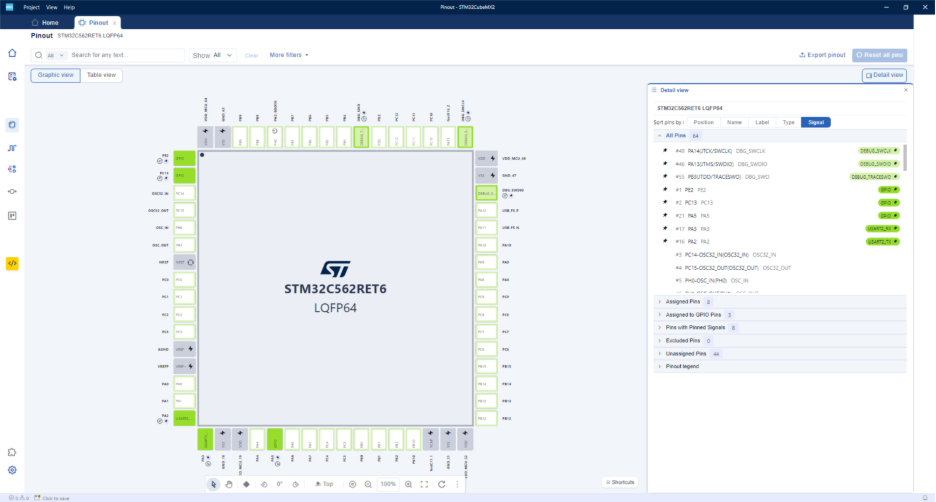Open the Project menu
Screen dimensions: 936x502
[31, 7]
